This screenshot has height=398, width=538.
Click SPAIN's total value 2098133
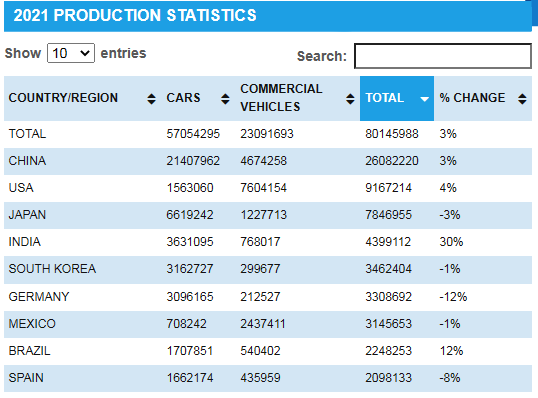pyautogui.click(x=388, y=378)
